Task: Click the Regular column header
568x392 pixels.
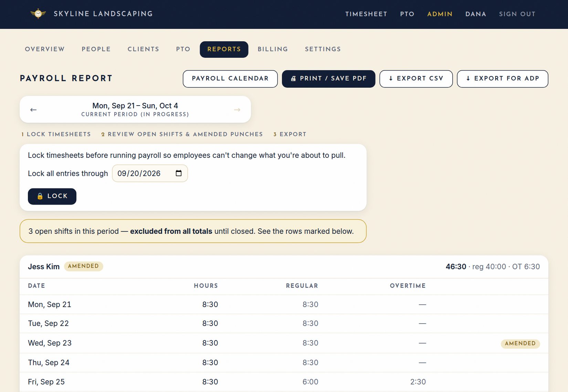Action: point(302,286)
